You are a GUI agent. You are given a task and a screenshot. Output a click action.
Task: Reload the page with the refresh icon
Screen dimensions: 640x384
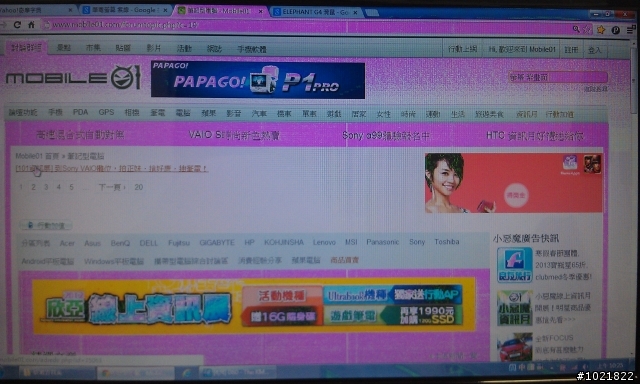17,25
